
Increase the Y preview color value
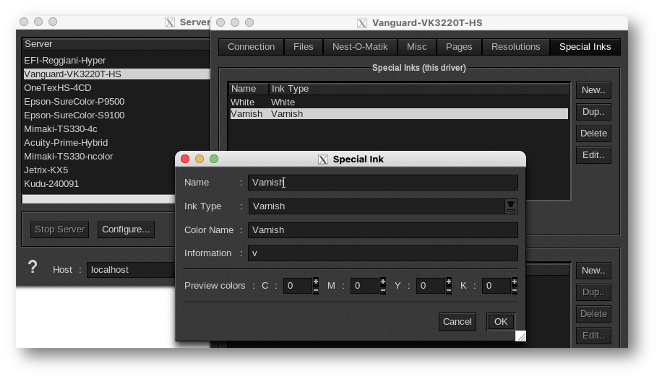click(449, 282)
